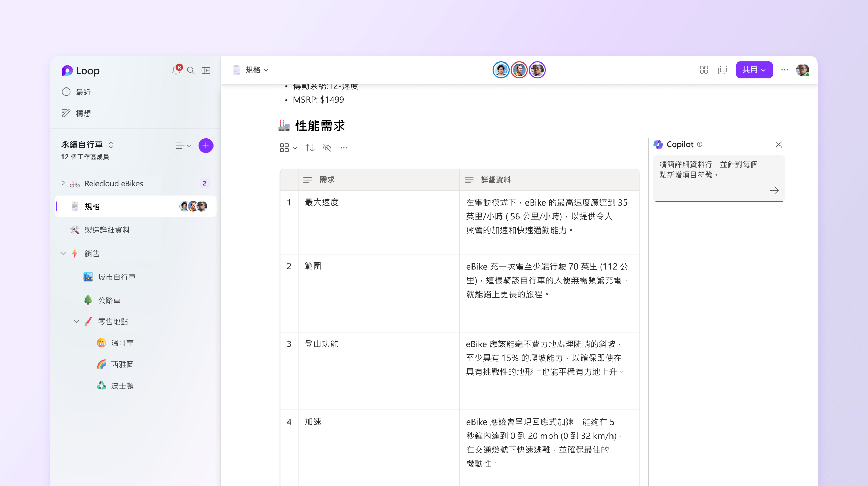Open the Loop components apps icon

pyautogui.click(x=704, y=70)
